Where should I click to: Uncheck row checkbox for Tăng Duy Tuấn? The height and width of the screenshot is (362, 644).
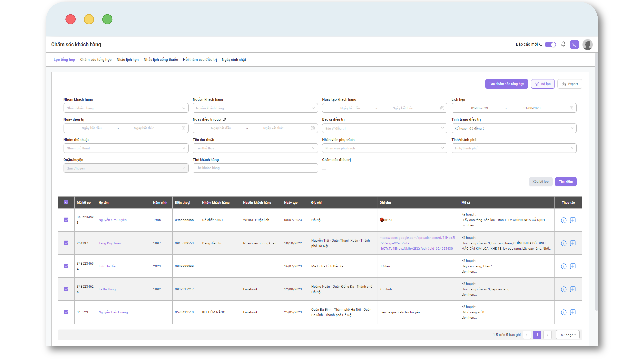pyautogui.click(x=66, y=243)
